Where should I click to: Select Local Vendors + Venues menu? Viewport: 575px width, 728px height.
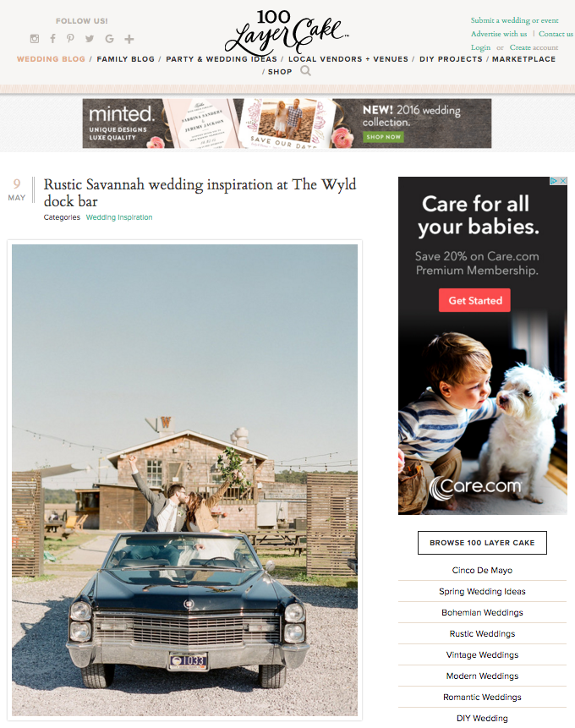(348, 59)
